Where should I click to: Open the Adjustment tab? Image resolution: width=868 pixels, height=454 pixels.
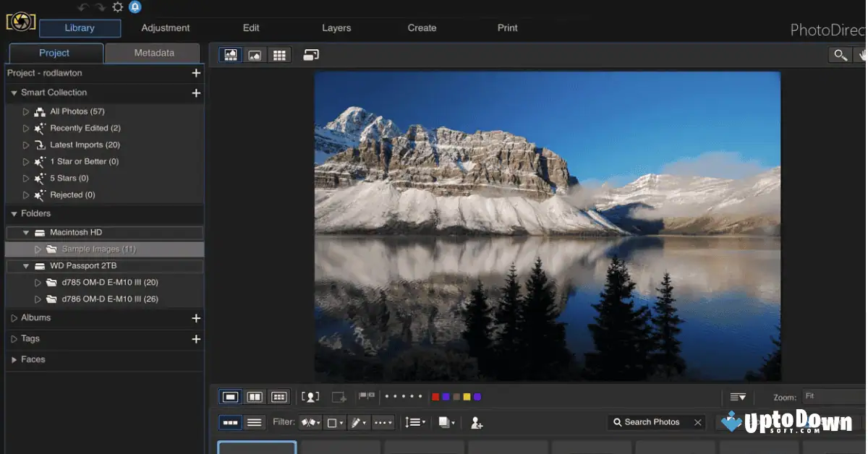165,27
